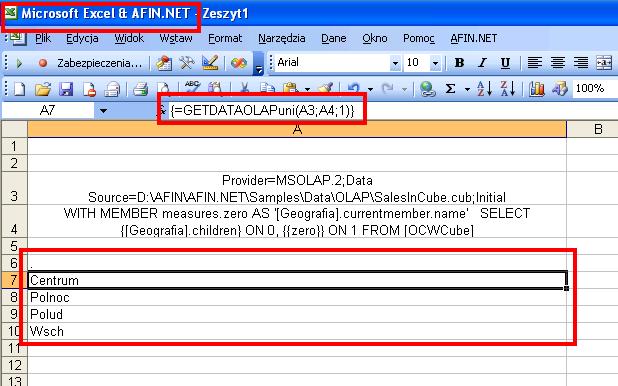Image resolution: width=618 pixels, height=386 pixels.
Task: Expand the Arial font name dropdown
Action: 395,63
